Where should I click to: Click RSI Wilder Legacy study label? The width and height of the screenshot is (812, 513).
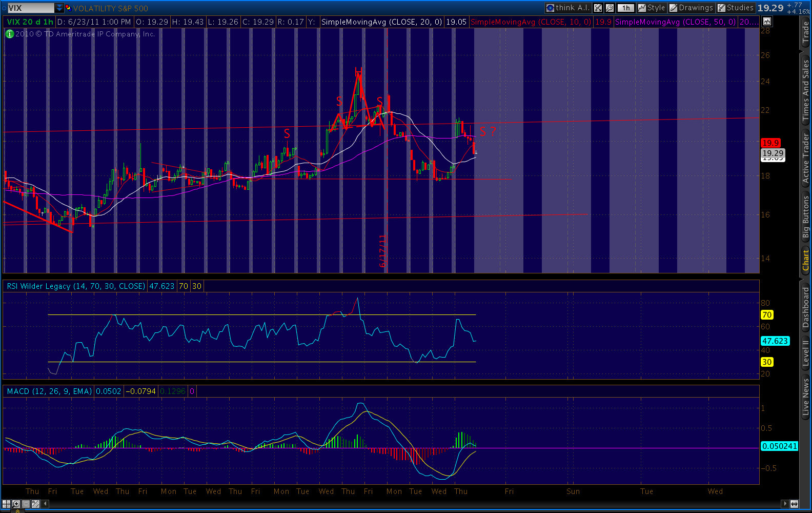(x=76, y=286)
